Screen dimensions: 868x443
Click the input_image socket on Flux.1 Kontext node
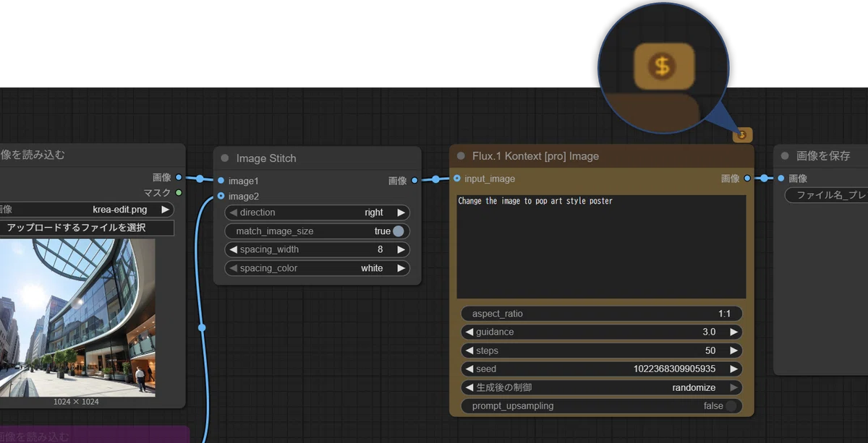pyautogui.click(x=457, y=178)
